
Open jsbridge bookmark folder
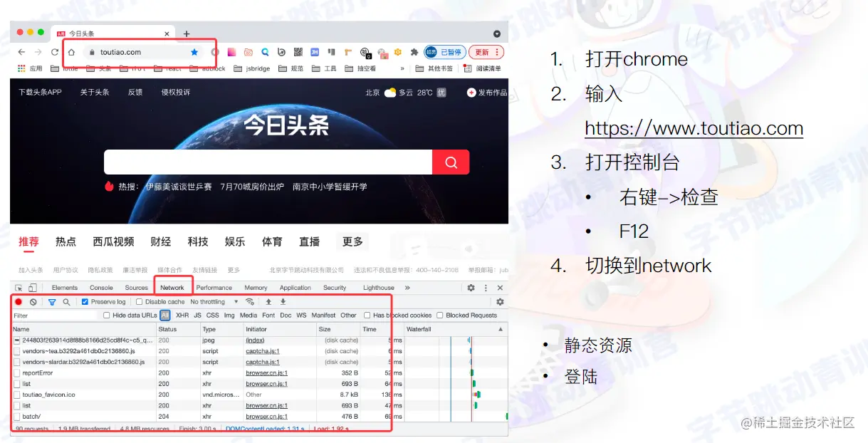click(x=252, y=69)
